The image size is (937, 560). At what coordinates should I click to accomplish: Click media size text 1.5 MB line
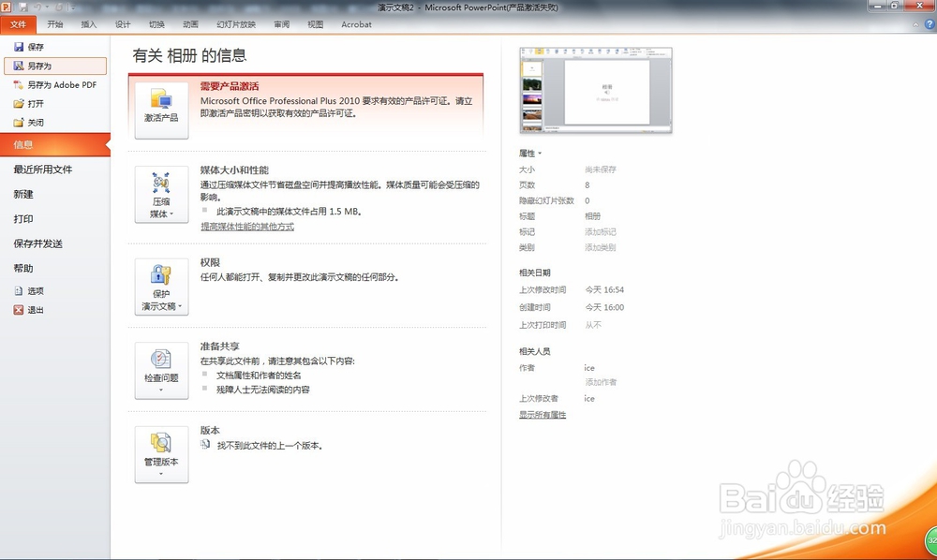point(290,212)
